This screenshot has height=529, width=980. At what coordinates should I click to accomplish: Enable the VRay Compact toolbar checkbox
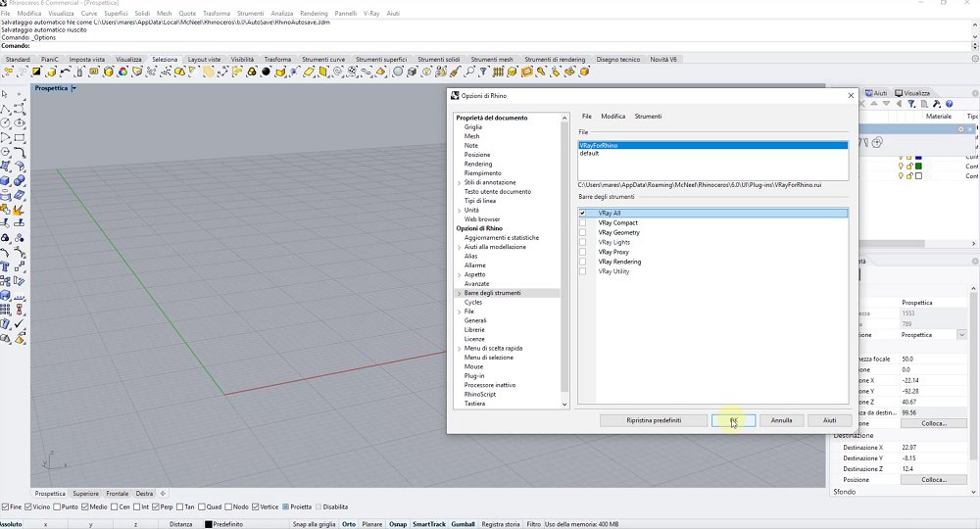[582, 223]
